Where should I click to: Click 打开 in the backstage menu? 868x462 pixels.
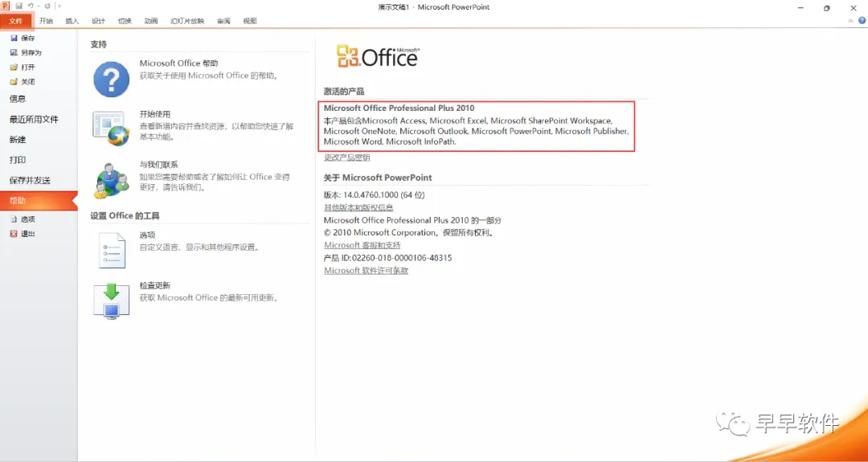[x=23, y=67]
